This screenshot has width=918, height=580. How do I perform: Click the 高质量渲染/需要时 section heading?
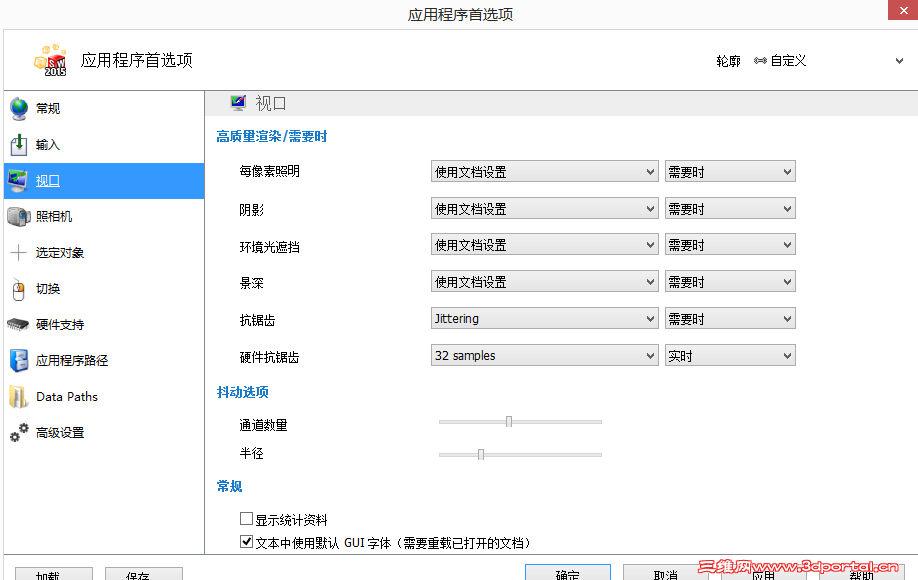[x=272, y=136]
